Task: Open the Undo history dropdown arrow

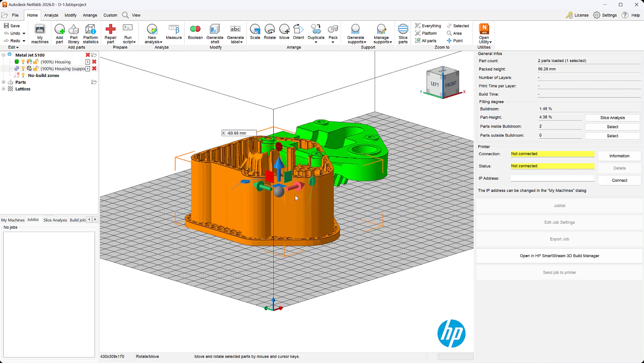Action: [24, 33]
